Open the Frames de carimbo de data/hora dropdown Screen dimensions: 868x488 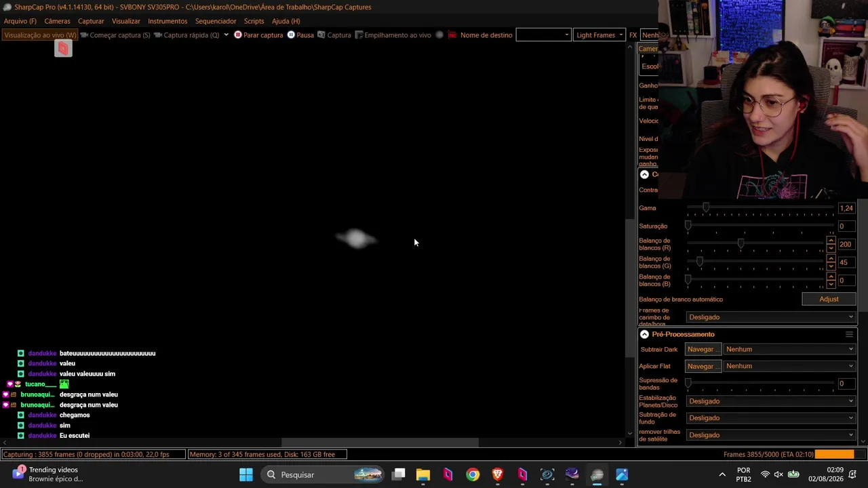[x=771, y=317]
